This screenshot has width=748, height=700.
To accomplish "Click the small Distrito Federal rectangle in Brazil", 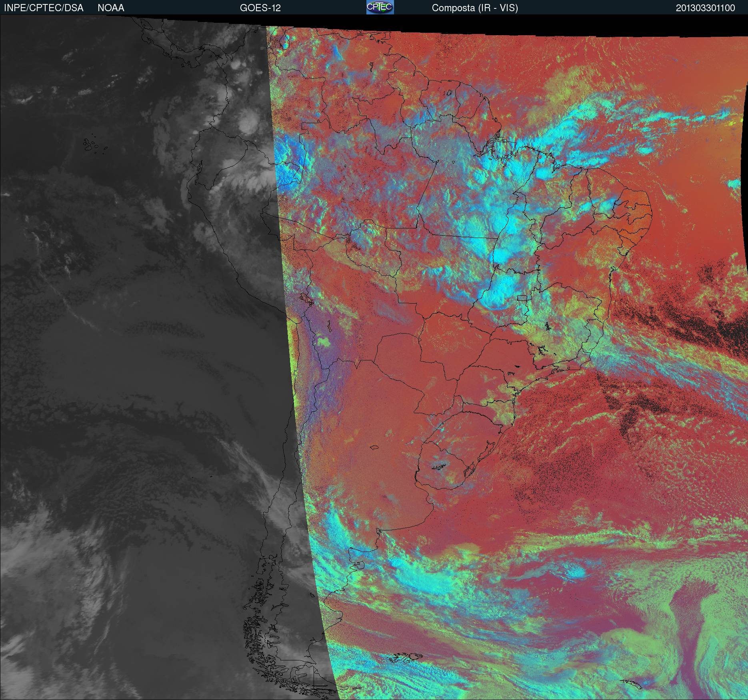I will pos(522,298).
